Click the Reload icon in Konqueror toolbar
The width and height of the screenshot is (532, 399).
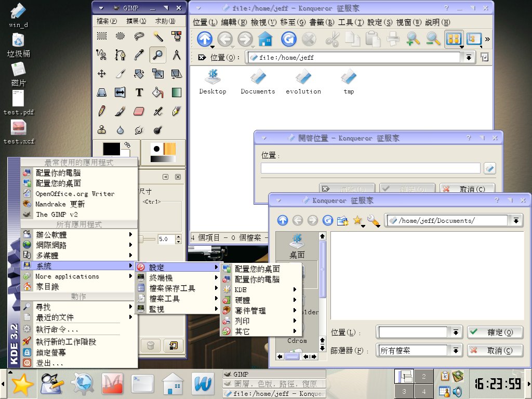pos(289,39)
